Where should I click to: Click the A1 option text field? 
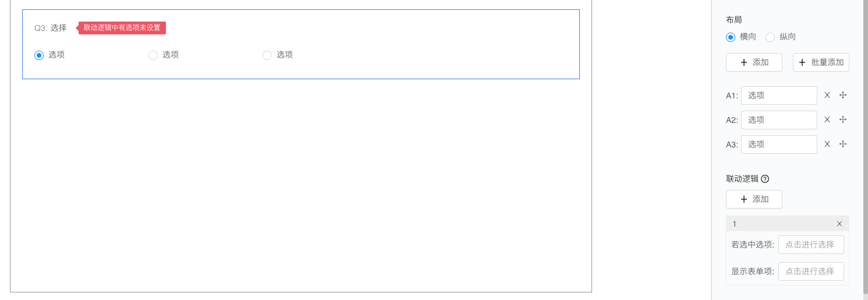779,96
